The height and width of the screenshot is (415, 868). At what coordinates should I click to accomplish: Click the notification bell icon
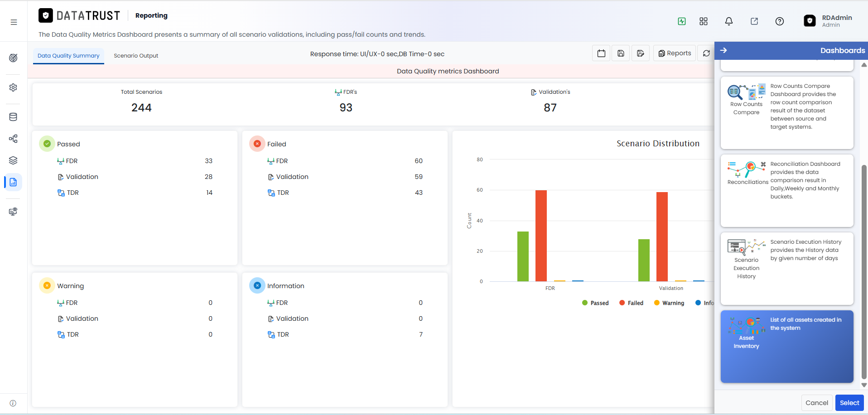728,21
